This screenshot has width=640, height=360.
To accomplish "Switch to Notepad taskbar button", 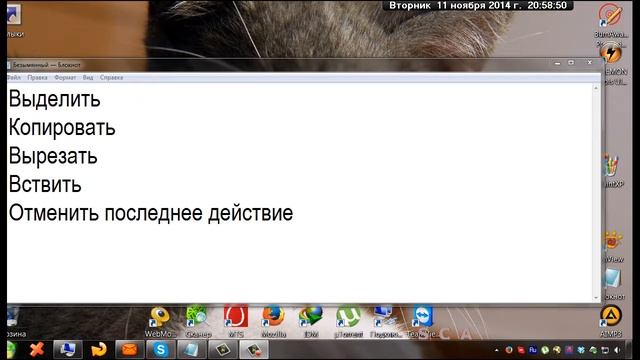I will 191,350.
